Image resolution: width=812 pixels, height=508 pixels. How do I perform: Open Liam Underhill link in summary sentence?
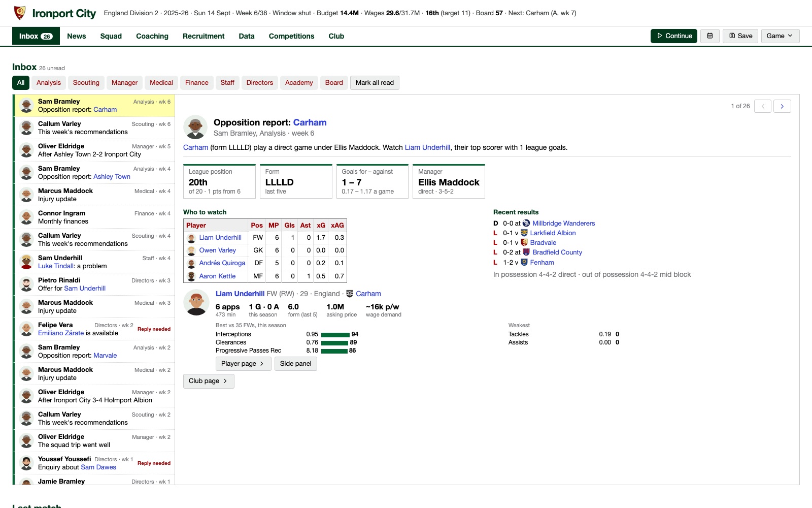coord(427,147)
